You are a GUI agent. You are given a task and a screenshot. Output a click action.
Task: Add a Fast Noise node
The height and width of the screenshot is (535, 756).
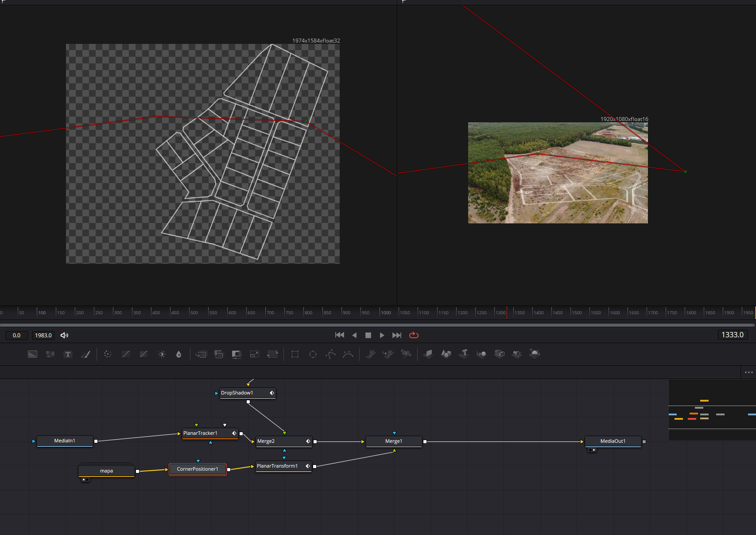pyautogui.click(x=50, y=354)
